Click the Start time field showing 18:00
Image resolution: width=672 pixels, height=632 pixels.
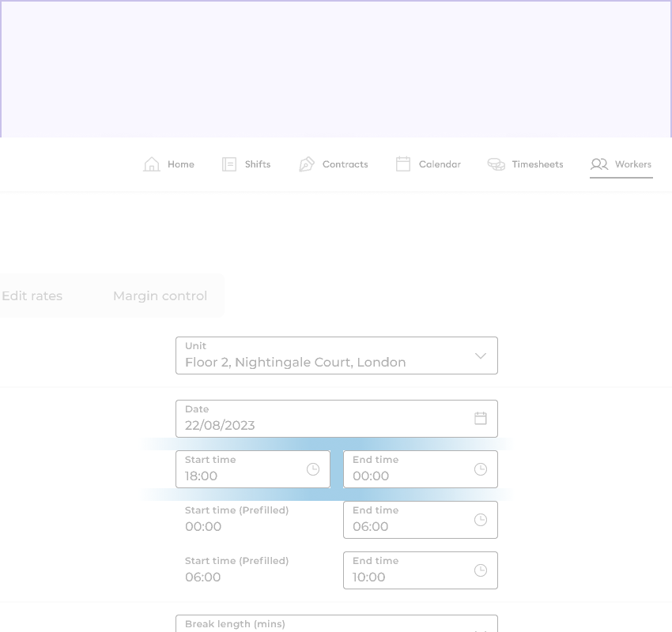point(253,469)
